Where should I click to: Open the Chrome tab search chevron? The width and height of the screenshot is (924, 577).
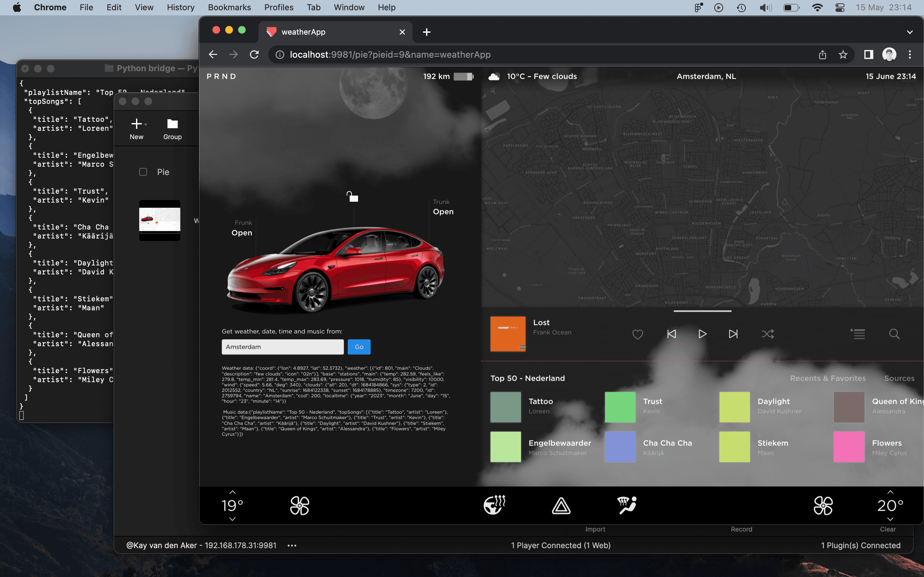(x=910, y=32)
